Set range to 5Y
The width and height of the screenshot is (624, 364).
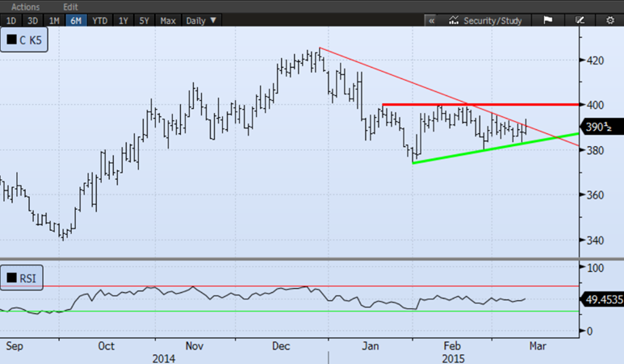tap(144, 20)
